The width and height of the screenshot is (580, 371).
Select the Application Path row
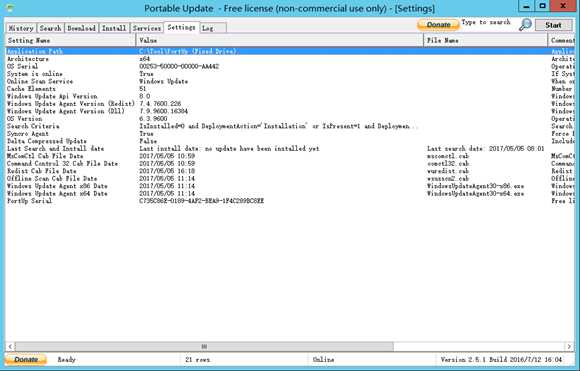coord(290,51)
